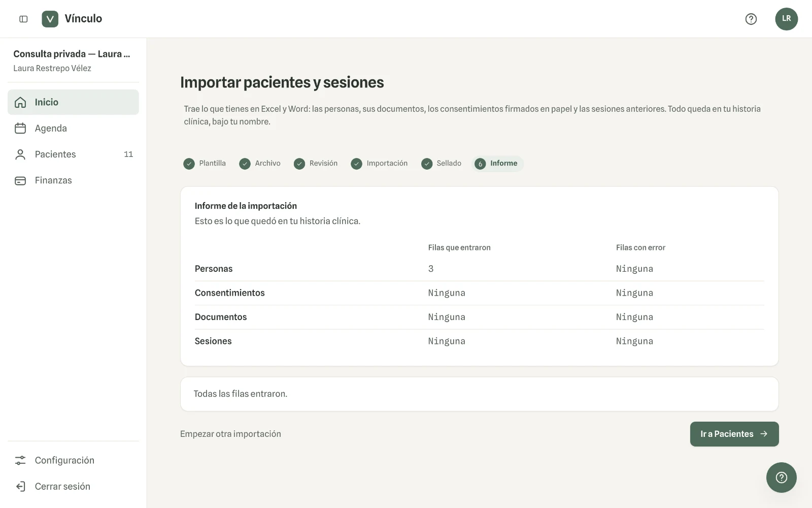Image resolution: width=812 pixels, height=508 pixels.
Task: Click the Pacientes count badge 11
Action: pos(128,154)
